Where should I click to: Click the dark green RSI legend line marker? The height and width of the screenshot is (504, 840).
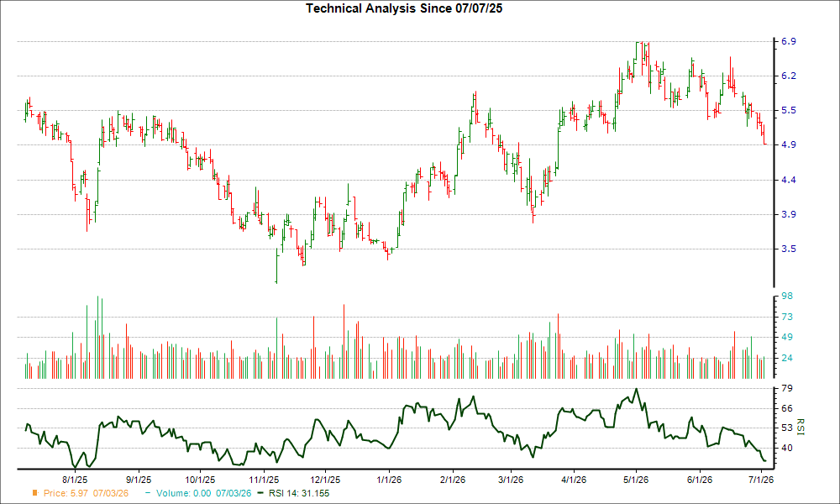[x=260, y=493]
